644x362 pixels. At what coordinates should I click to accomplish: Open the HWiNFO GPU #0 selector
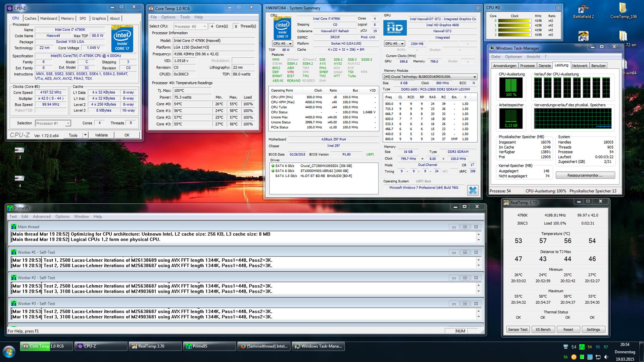pos(394,44)
